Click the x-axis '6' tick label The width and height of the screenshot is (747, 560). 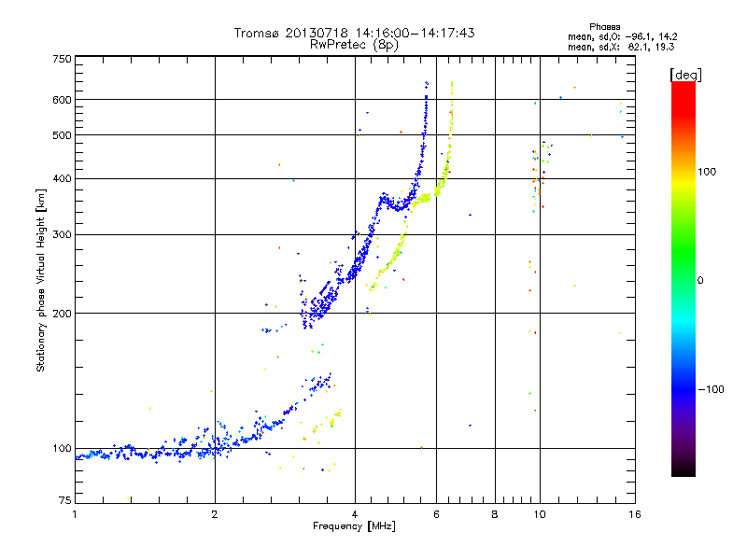(436, 514)
